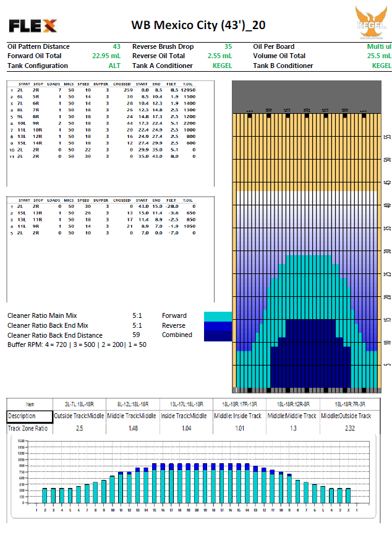
Task: Click the Tank A Conditioner value KEGEL
Action: (222, 66)
